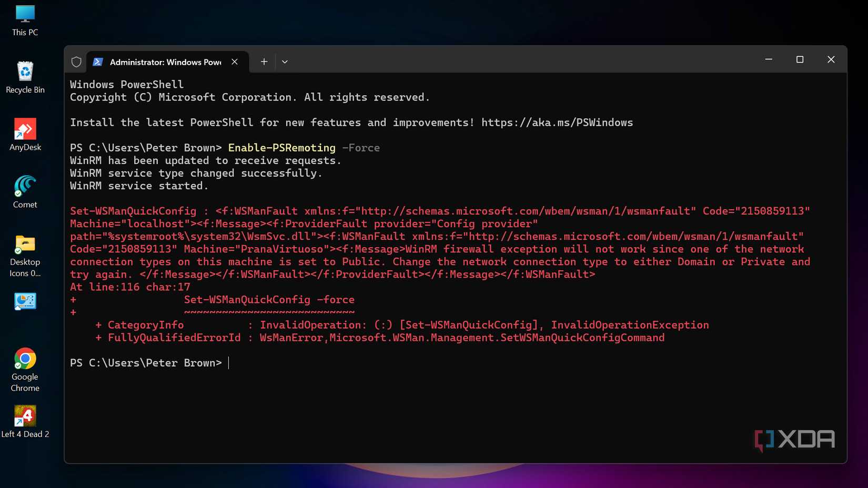Click the https://aka.ms/PSWindows link

tap(557, 123)
